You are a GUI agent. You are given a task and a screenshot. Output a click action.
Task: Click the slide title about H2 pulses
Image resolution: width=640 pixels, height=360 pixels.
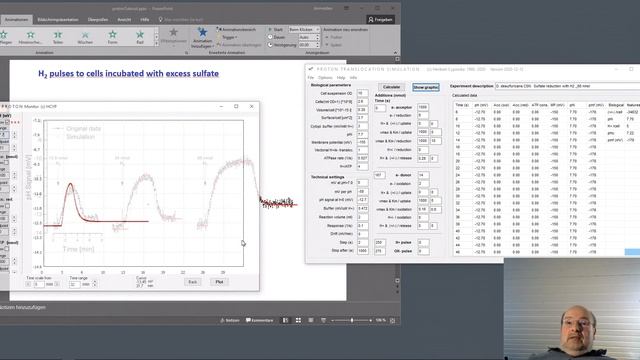[x=128, y=73]
